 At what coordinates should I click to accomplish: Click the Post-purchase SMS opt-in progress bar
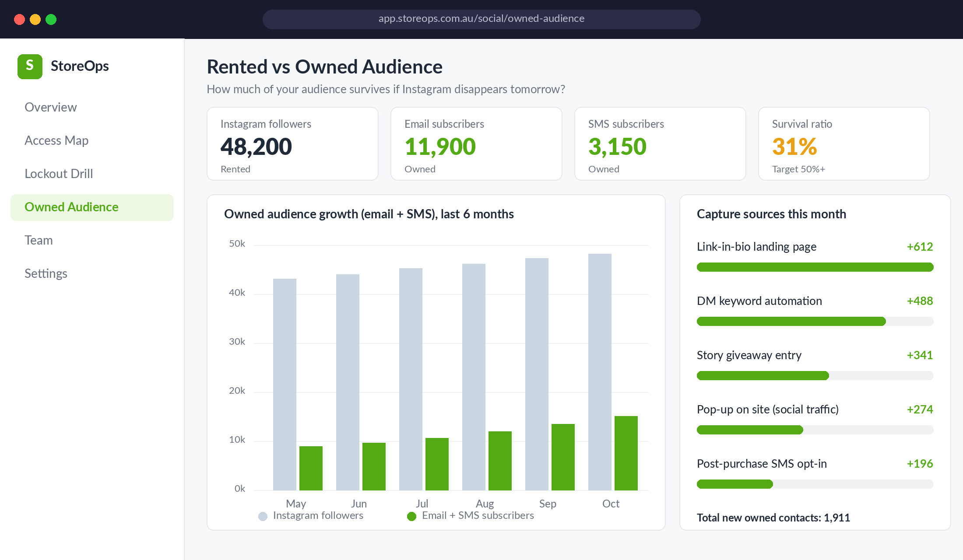(815, 484)
